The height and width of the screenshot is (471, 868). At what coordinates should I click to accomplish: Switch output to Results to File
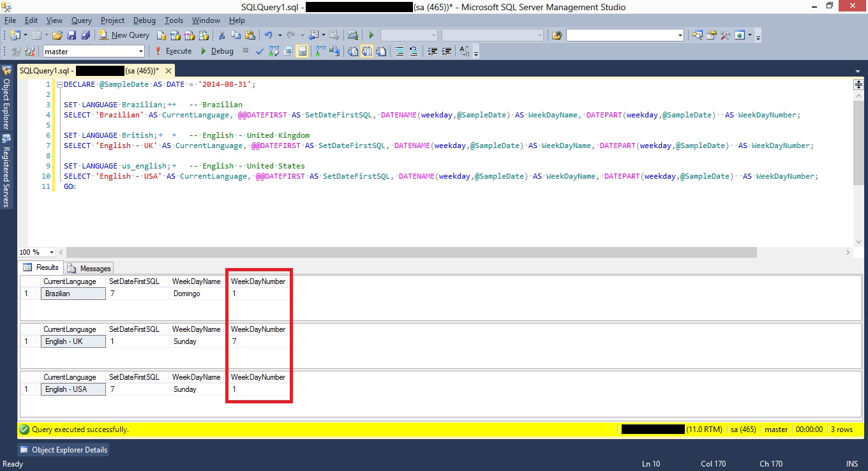pos(381,51)
